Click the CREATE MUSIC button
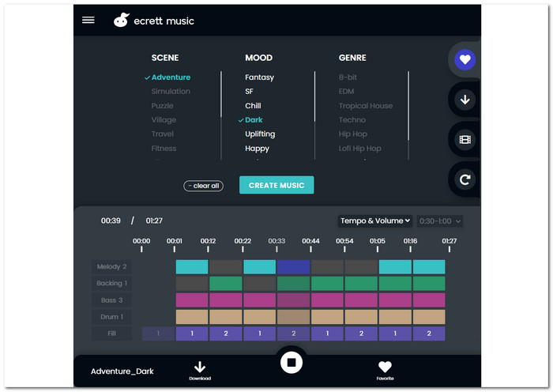Screen dimensions: 553x392 [x=276, y=185]
